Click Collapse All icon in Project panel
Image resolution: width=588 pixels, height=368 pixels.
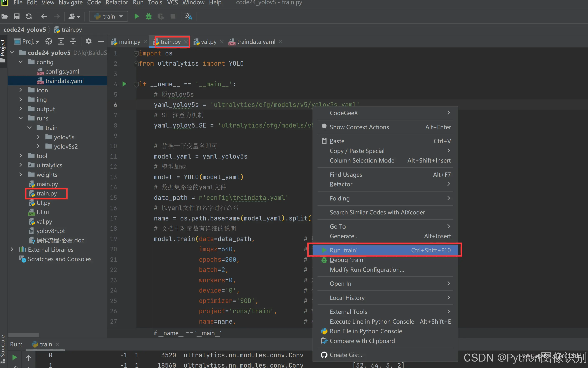[73, 41]
